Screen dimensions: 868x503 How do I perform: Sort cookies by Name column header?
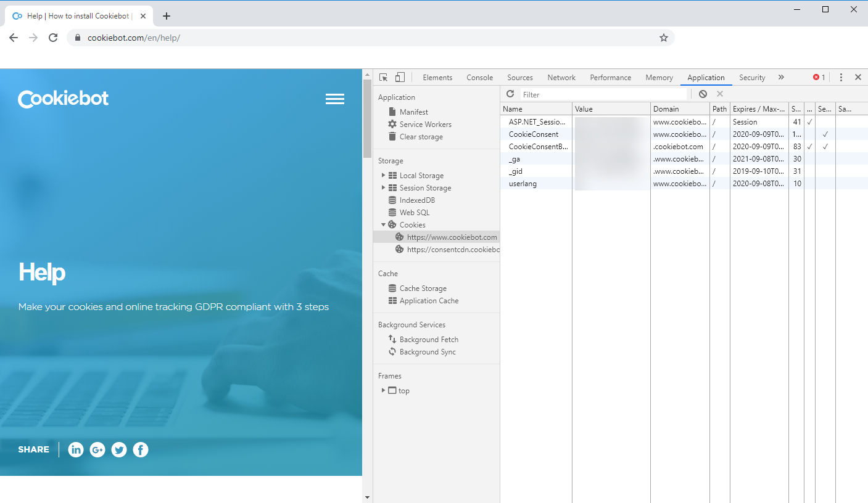536,109
